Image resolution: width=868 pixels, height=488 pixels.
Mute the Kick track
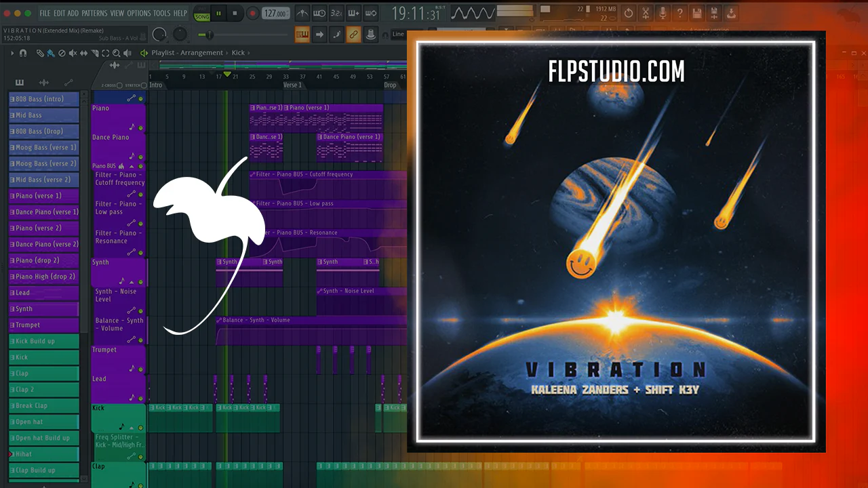point(141,428)
